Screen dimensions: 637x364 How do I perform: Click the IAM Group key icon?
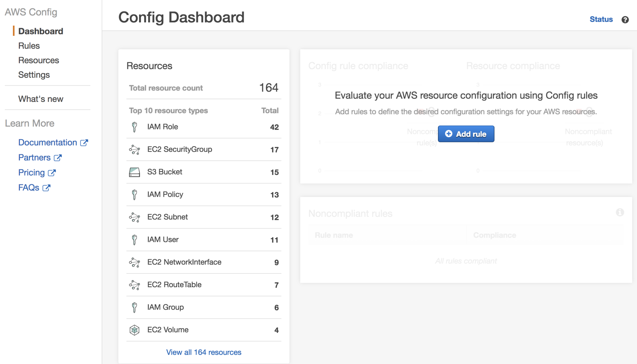pyautogui.click(x=134, y=307)
